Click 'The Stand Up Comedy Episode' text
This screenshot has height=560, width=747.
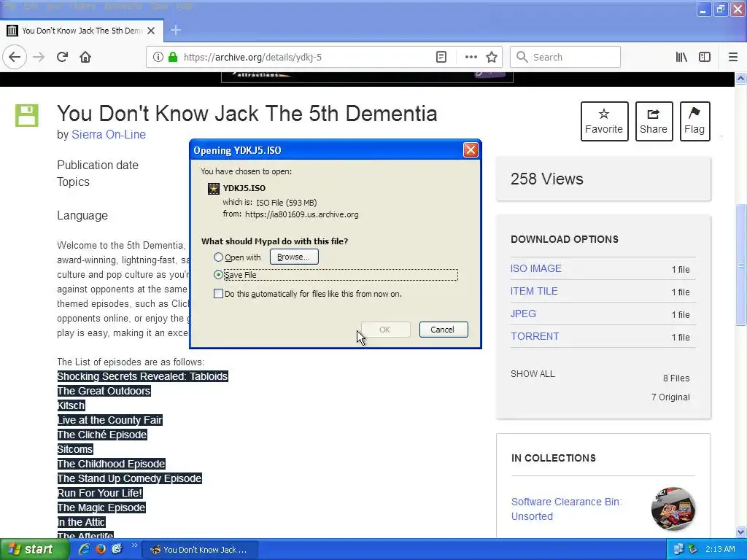[x=130, y=478]
